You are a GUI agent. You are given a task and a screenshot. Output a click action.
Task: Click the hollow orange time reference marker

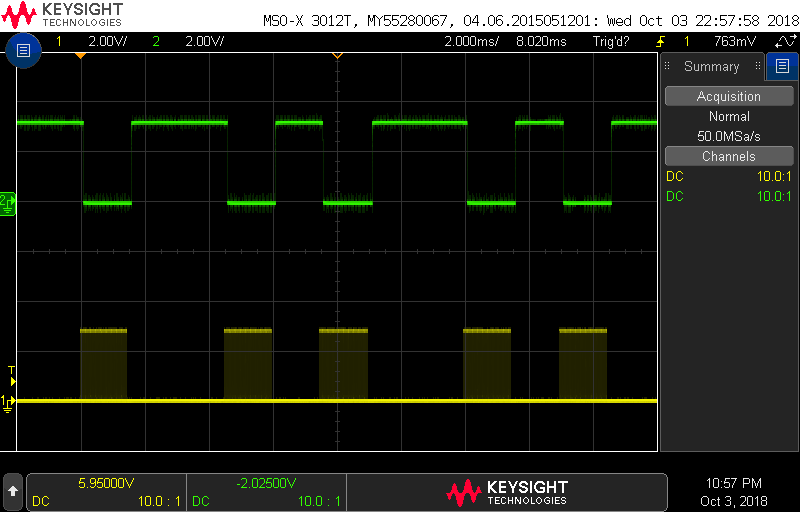point(337,55)
